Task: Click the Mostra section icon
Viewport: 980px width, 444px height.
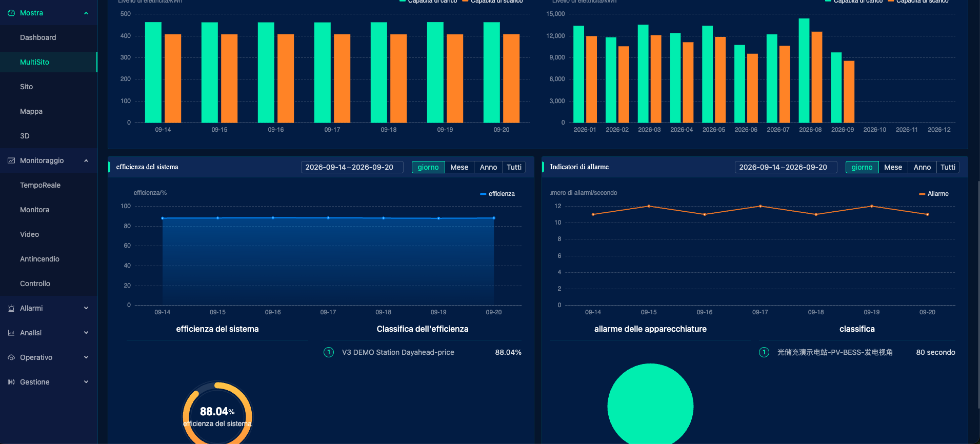Action: coord(11,13)
